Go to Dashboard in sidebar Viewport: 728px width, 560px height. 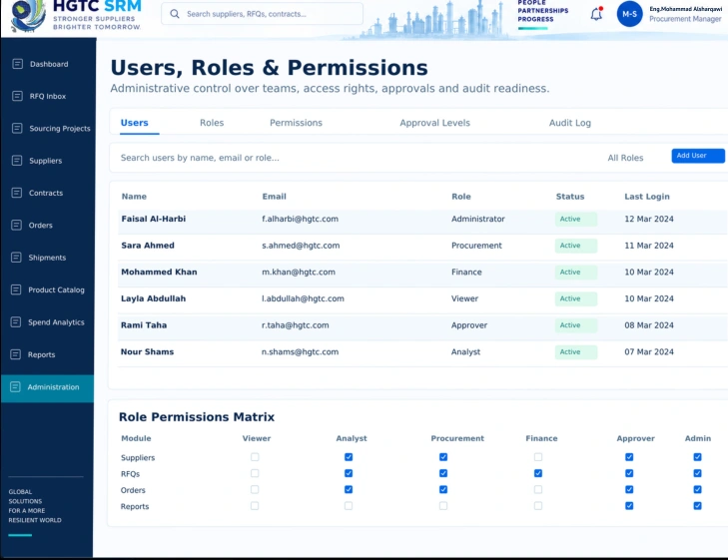pyautogui.click(x=49, y=64)
